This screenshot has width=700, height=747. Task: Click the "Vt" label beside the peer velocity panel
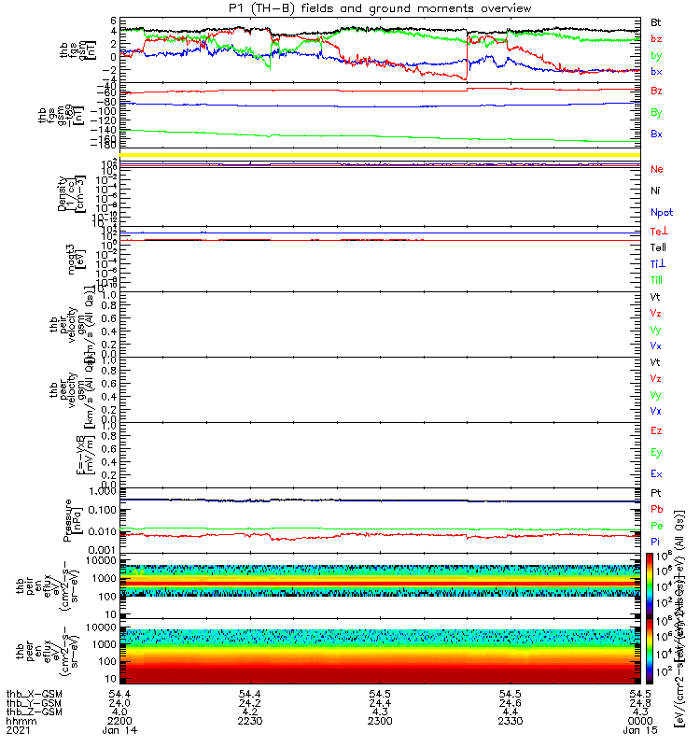[655, 362]
